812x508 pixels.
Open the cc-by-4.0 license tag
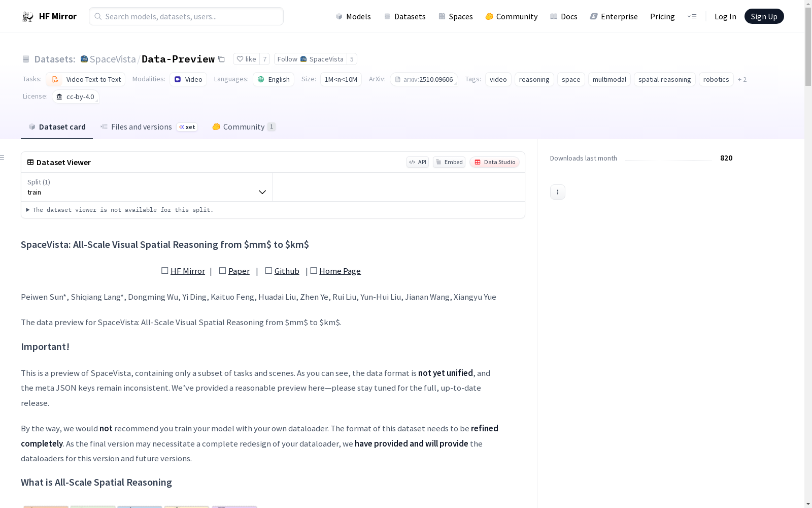(76, 97)
